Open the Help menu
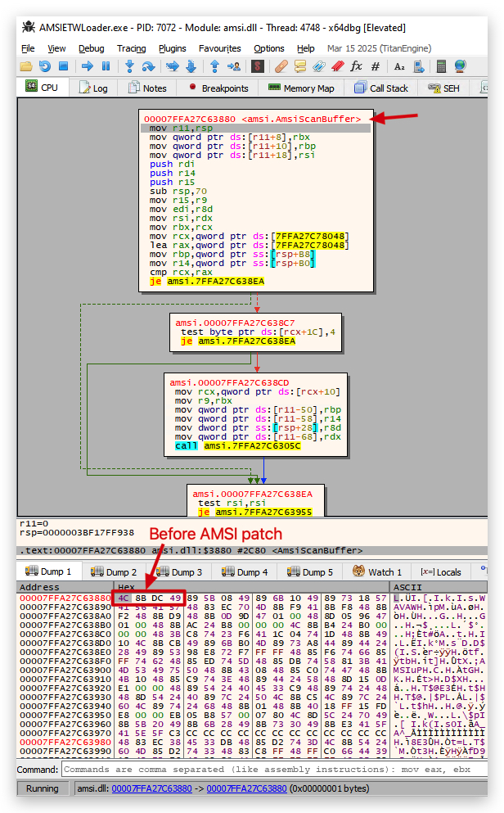 pos(306,48)
